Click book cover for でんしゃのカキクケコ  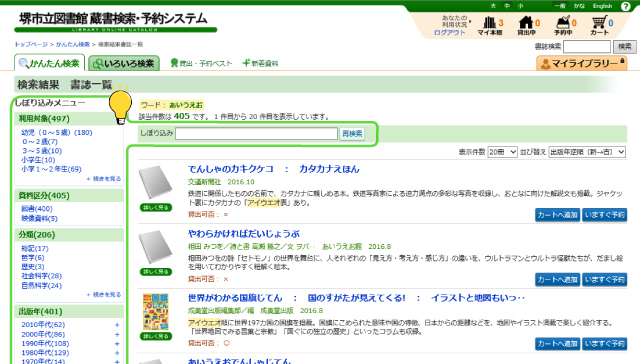pyautogui.click(x=156, y=182)
